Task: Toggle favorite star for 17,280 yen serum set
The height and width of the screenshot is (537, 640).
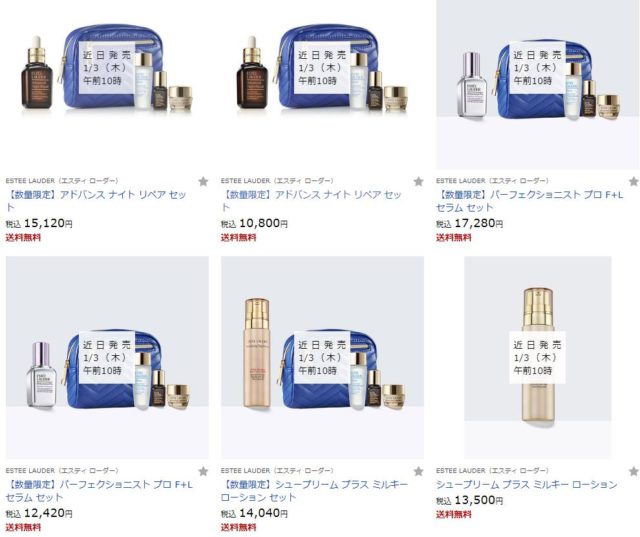Action: point(634,181)
